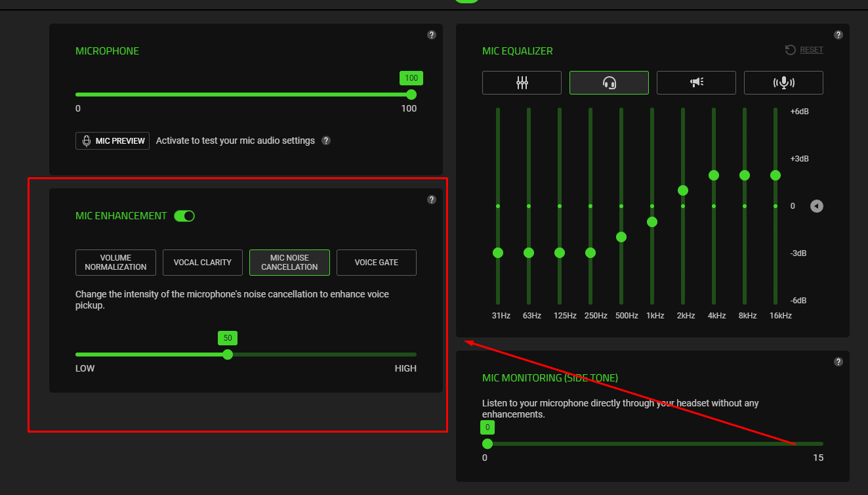Click the MIC MONITORING (SIDE TONE) heading

coord(550,378)
